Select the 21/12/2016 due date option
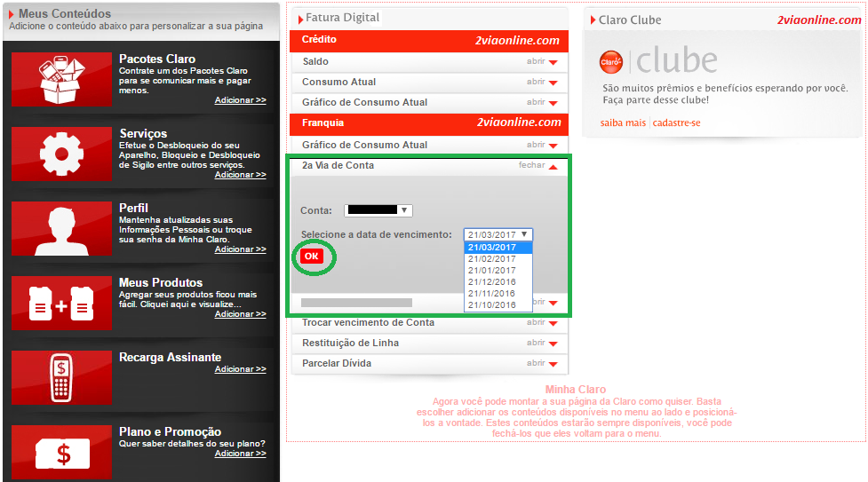 tap(498, 282)
